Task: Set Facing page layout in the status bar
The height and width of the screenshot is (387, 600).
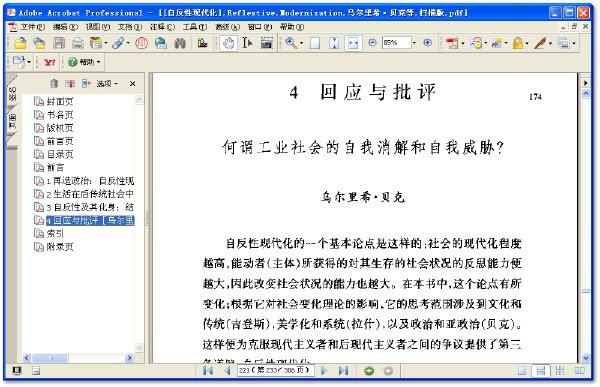Action: [x=580, y=371]
